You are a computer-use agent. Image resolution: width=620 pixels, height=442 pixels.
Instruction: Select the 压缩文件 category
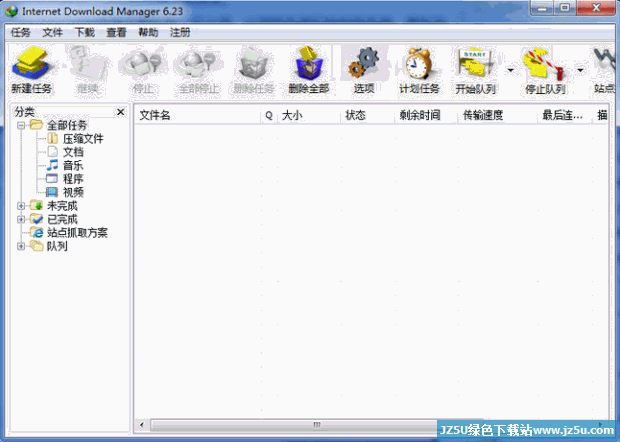[x=75, y=139]
